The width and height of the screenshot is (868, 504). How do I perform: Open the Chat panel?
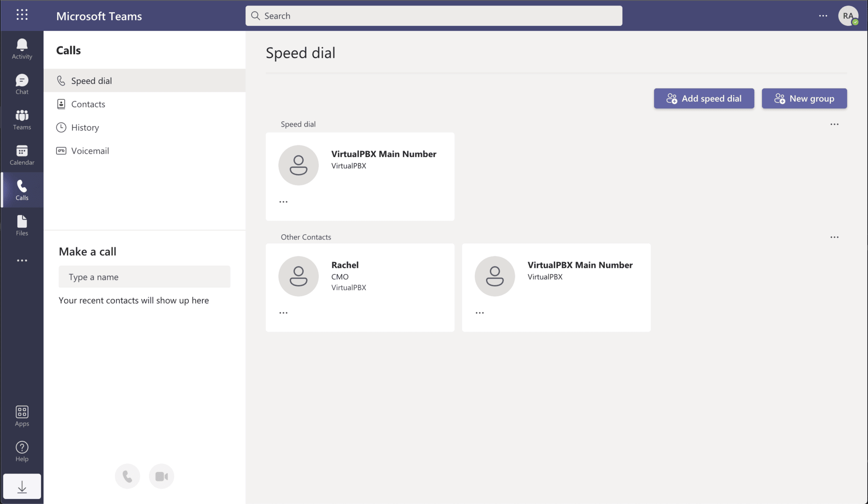click(x=22, y=83)
